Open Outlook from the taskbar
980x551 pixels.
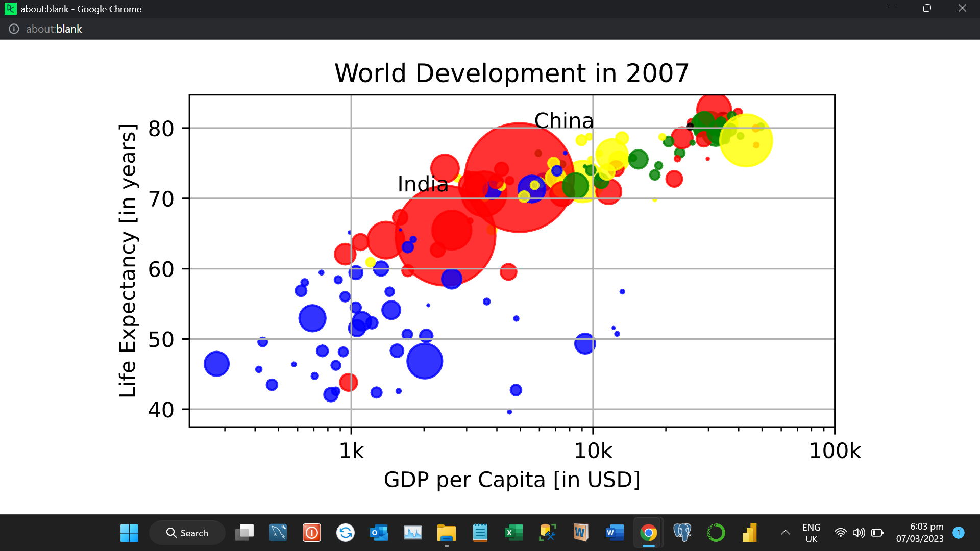(x=379, y=532)
